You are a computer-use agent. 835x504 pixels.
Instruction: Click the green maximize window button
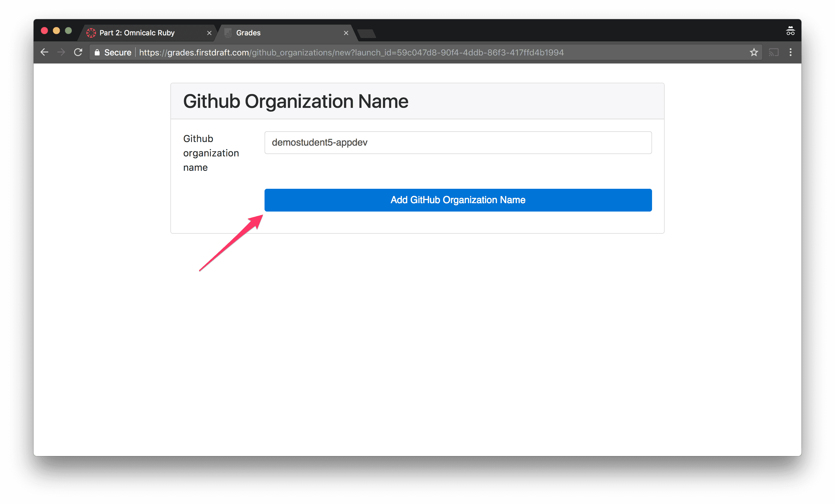pos(68,31)
